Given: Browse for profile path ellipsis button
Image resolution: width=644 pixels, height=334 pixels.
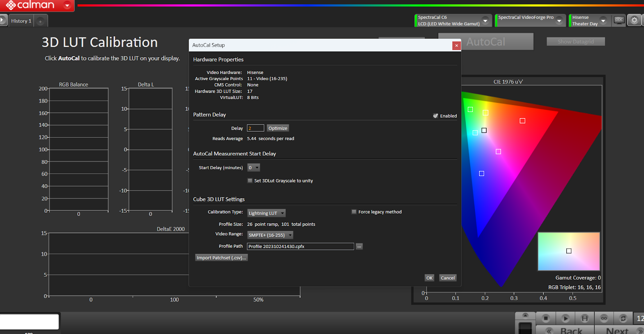Looking at the screenshot, I should (359, 246).
